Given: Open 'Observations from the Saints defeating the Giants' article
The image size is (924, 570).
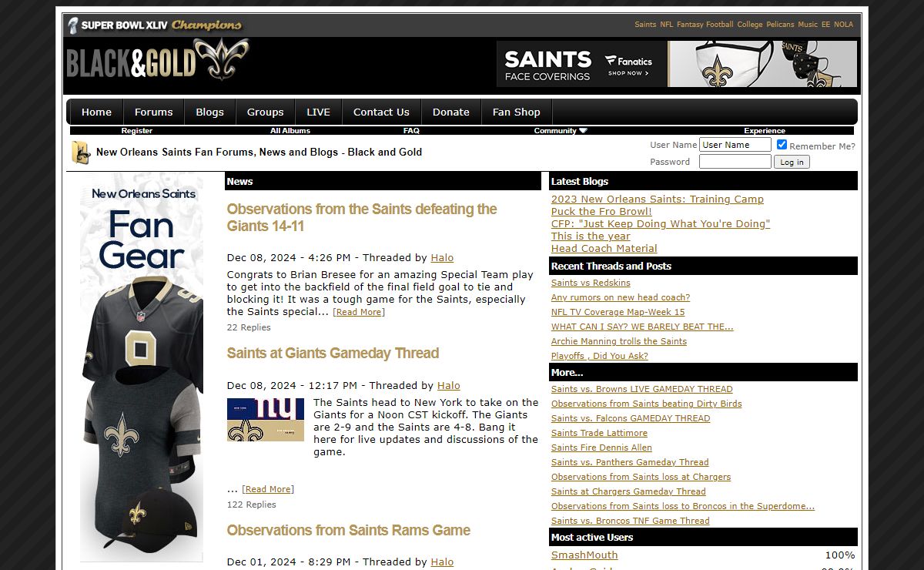Looking at the screenshot, I should pyautogui.click(x=362, y=217).
